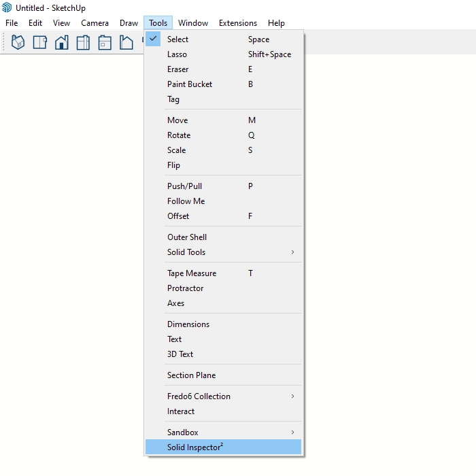The width and height of the screenshot is (476, 476).
Task: Activate the Dimensions tool
Action: (224, 324)
